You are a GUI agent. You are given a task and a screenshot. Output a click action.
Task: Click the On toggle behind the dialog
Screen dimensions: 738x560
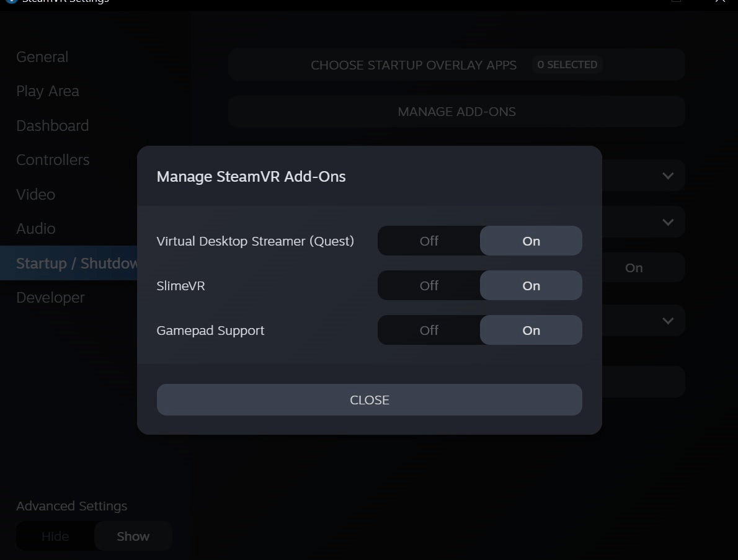pyautogui.click(x=634, y=268)
